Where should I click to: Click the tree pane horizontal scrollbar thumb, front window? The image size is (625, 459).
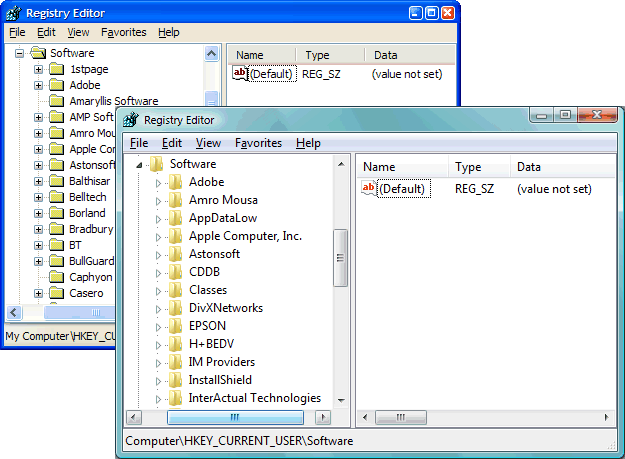tap(235, 417)
